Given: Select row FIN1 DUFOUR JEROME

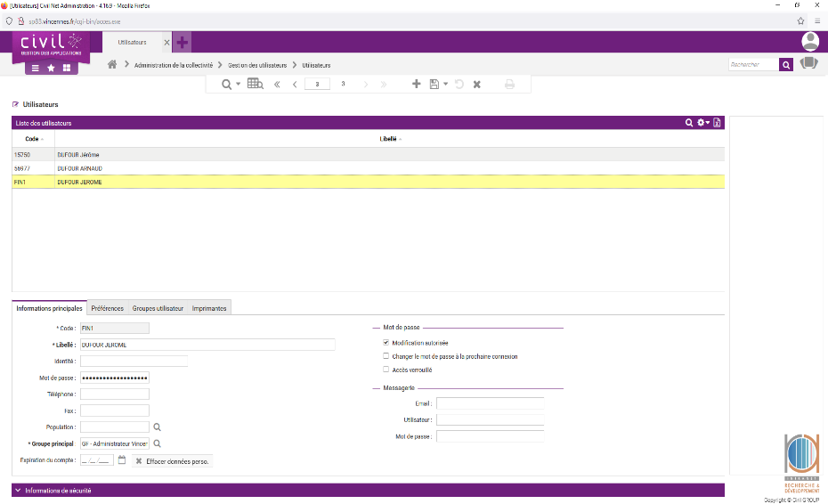Looking at the screenshot, I should (x=368, y=182).
